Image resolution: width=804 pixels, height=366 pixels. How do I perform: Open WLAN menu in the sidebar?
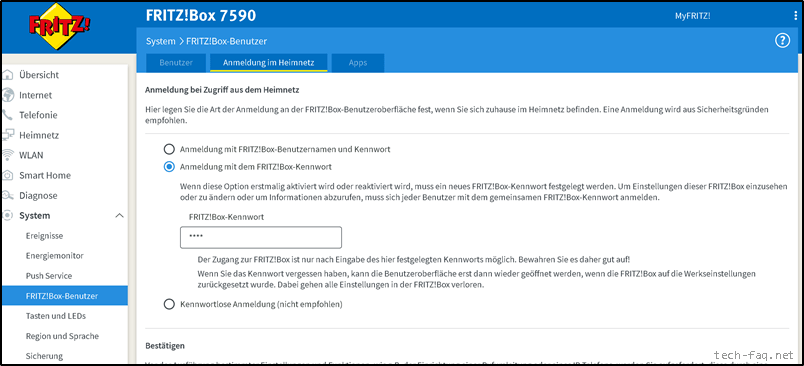[x=31, y=155]
